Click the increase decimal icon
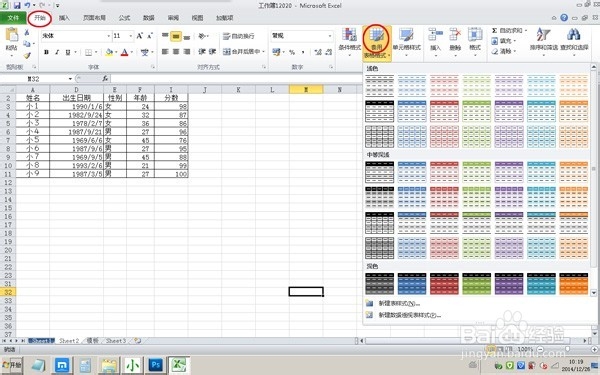Viewport: 600px width, 375px height. (318, 52)
